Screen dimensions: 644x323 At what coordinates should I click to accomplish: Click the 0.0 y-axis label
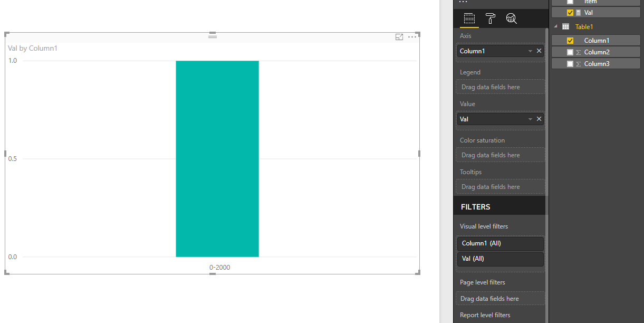coord(12,257)
